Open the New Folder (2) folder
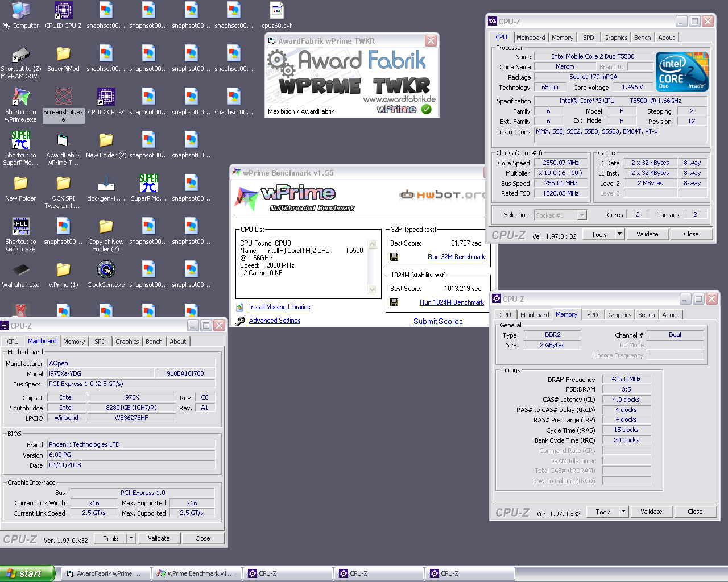 pos(106,145)
